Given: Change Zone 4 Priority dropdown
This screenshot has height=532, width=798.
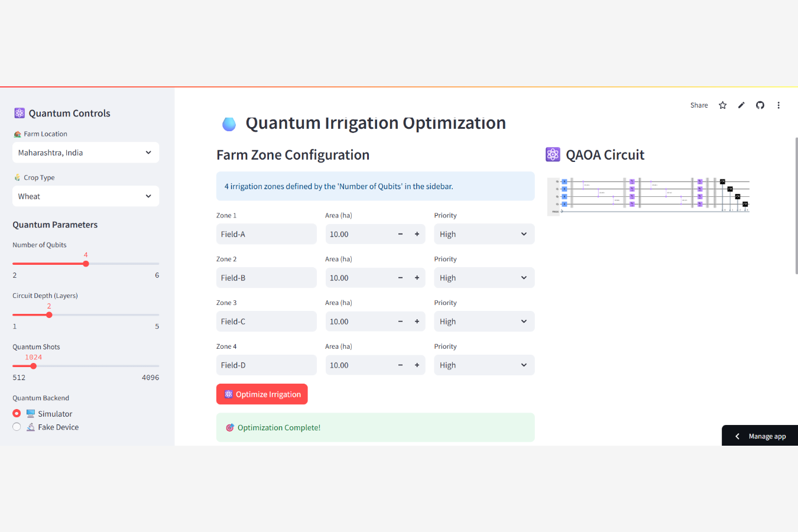Looking at the screenshot, I should 484,365.
